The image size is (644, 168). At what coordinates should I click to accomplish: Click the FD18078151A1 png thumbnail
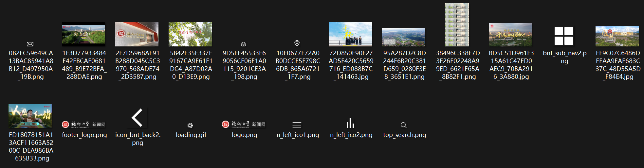[x=30, y=116]
